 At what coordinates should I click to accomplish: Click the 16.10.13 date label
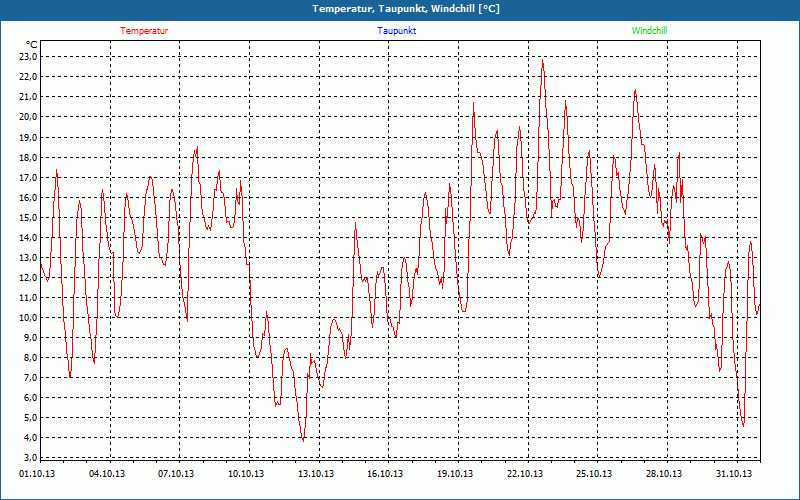coord(385,474)
